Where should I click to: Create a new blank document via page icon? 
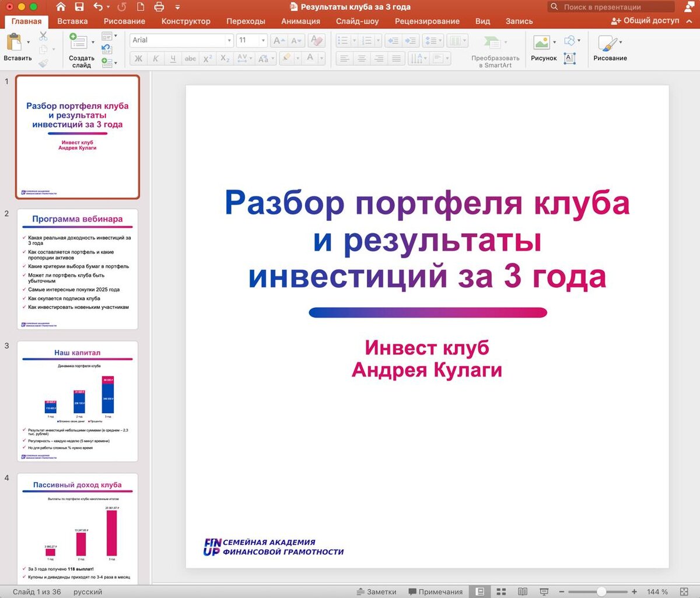(x=140, y=7)
